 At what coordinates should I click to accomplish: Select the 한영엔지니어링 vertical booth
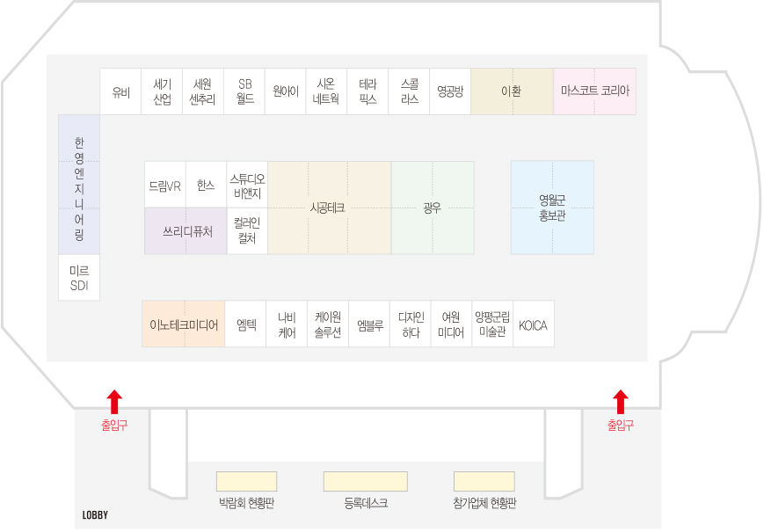(x=79, y=189)
